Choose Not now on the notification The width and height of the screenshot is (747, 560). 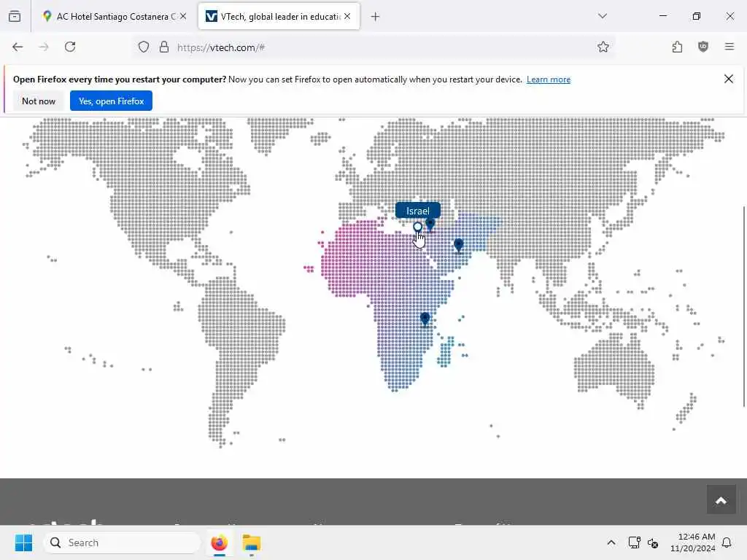39,101
